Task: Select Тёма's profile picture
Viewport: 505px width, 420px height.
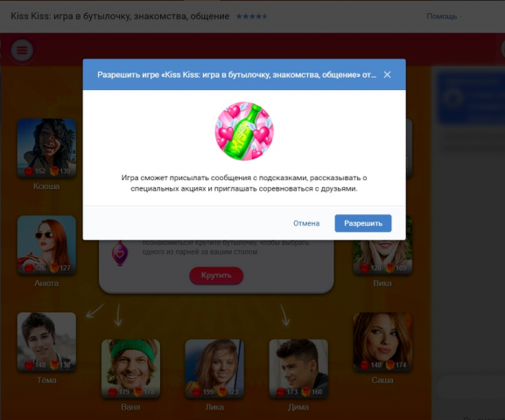Action: [x=46, y=342]
